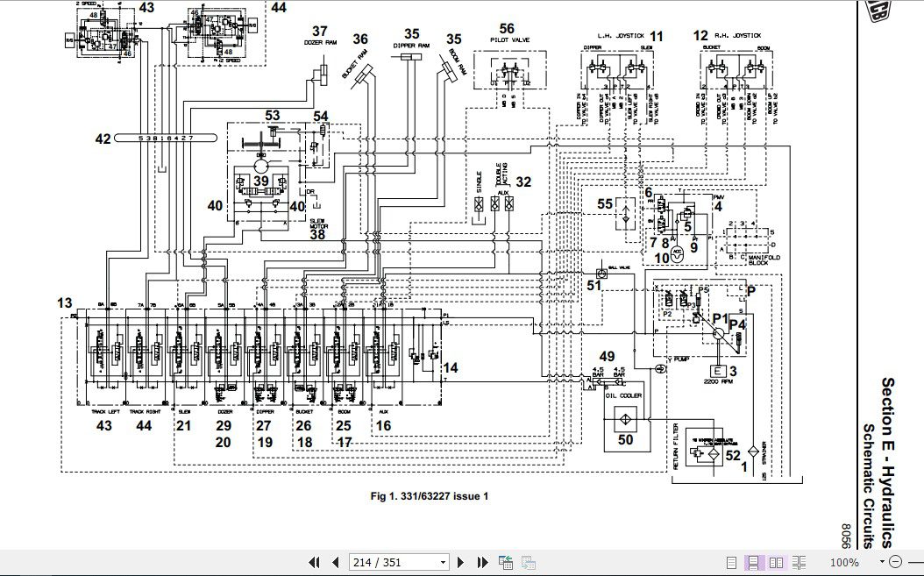Screen dimensions: 924x576
Task: Jump to the last page
Action: [x=482, y=562]
